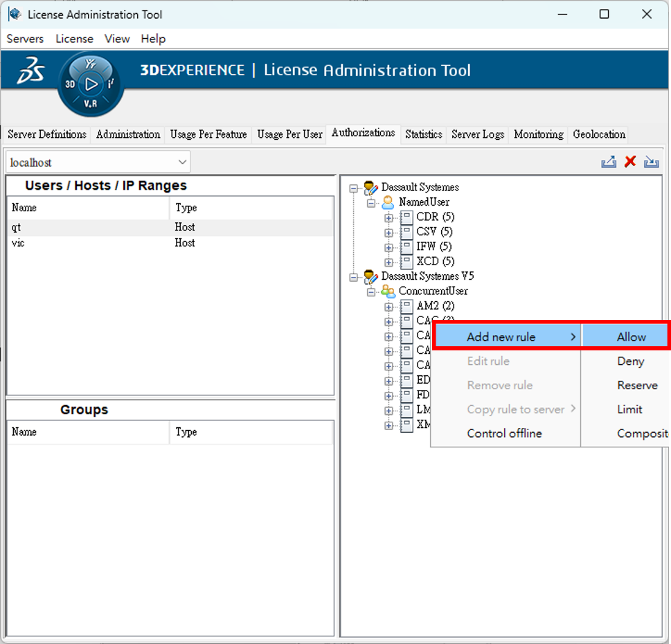This screenshot has width=671, height=644.
Task: Click the Users list Type column header
Action: tap(251, 208)
